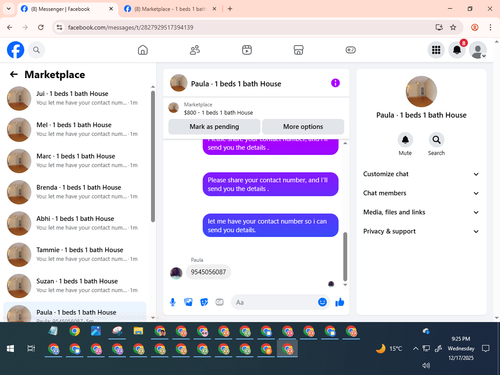Open the Facebook menu grid icon
The image size is (500, 375).
pos(436,50)
